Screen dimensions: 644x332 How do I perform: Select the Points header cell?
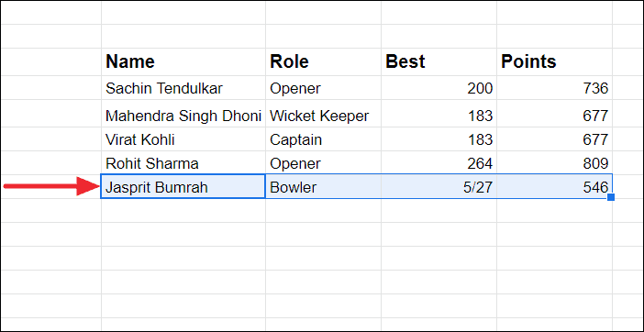pyautogui.click(x=554, y=62)
